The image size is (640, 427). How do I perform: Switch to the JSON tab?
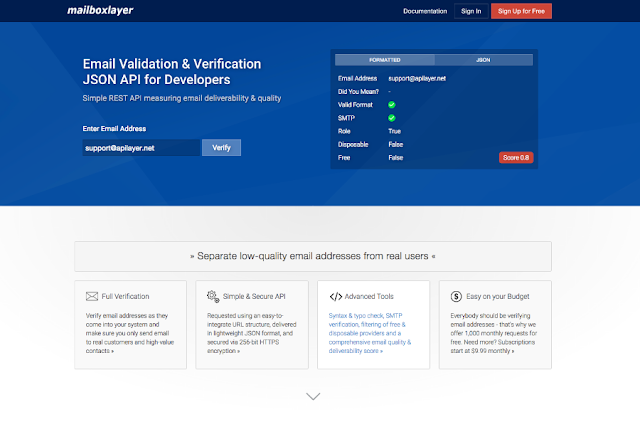pos(483,60)
